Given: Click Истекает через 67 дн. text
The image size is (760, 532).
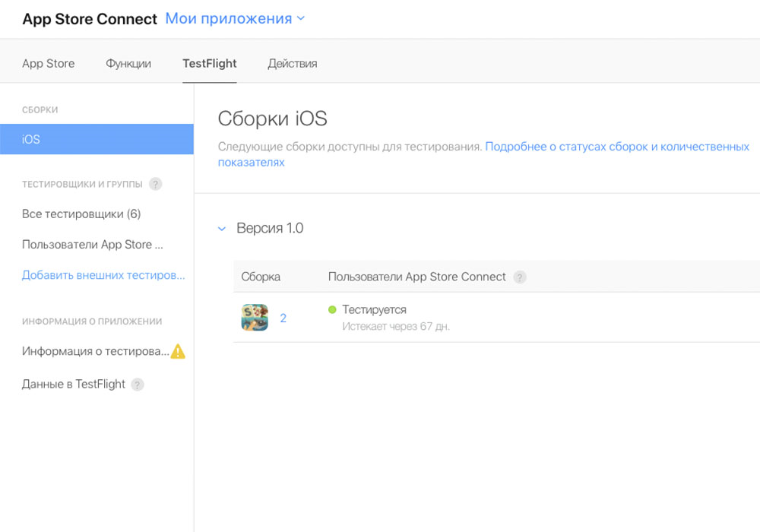Looking at the screenshot, I should [396, 327].
